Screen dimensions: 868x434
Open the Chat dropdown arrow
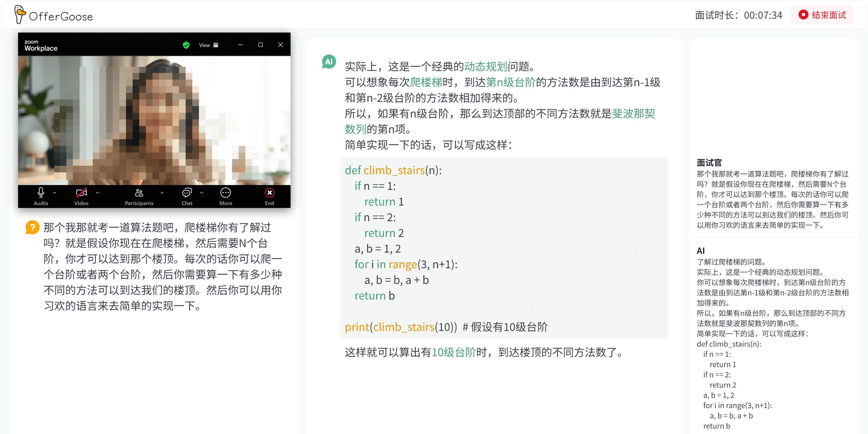coord(202,193)
